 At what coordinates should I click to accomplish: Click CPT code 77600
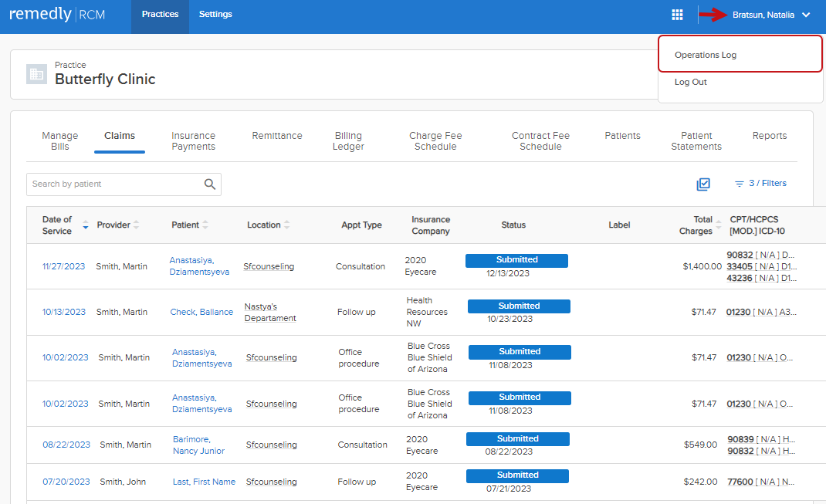[x=740, y=482]
